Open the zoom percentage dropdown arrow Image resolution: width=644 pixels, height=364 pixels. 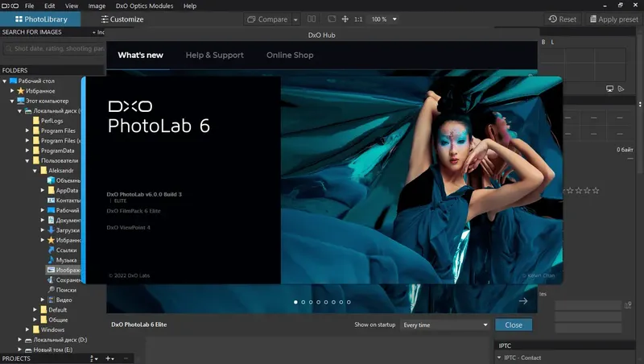pos(394,19)
